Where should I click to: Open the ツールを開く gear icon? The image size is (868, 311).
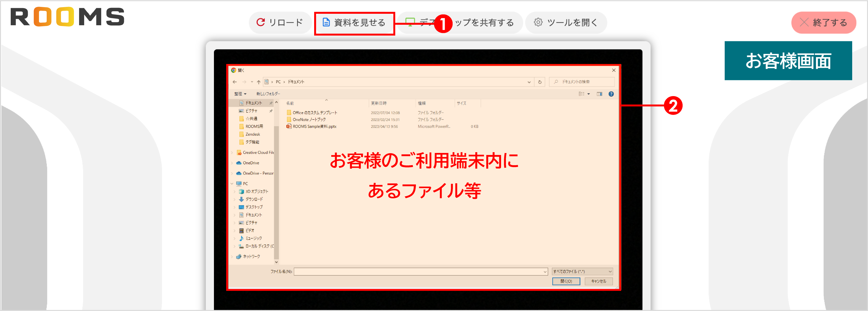(538, 22)
